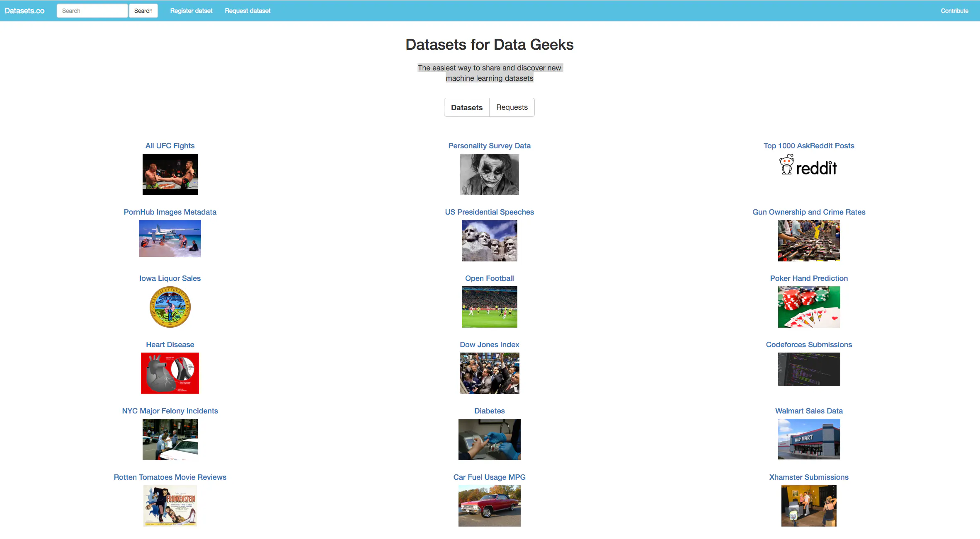Open the All UFC Fights link
The height and width of the screenshot is (539, 980).
point(170,146)
